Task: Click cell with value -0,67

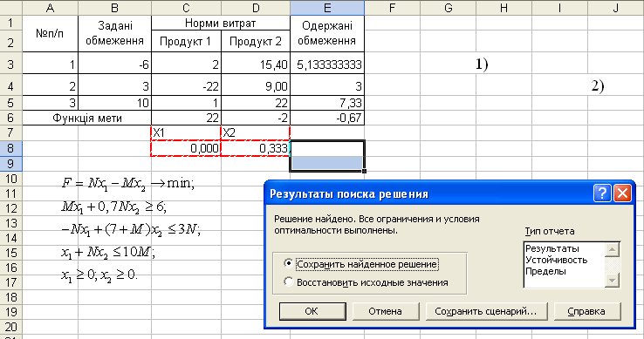Action: point(327,118)
